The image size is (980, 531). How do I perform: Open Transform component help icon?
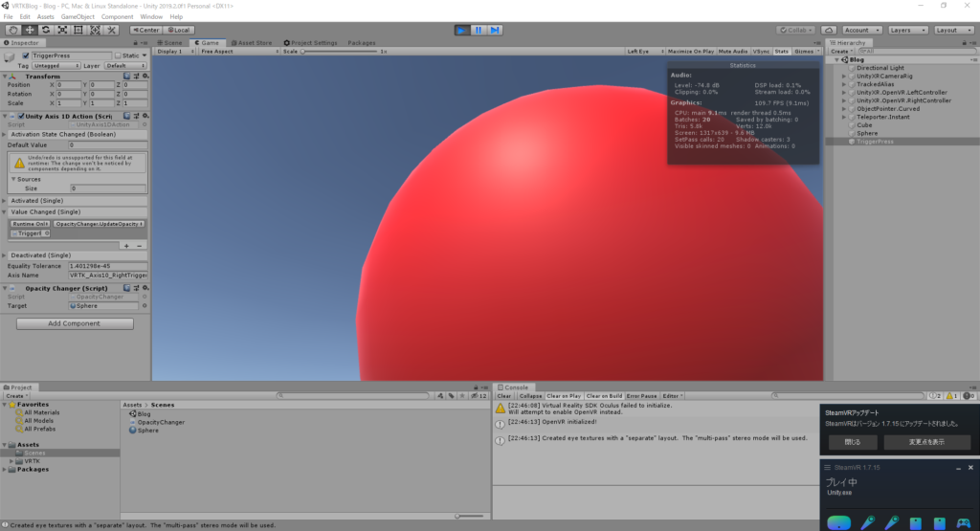127,77
